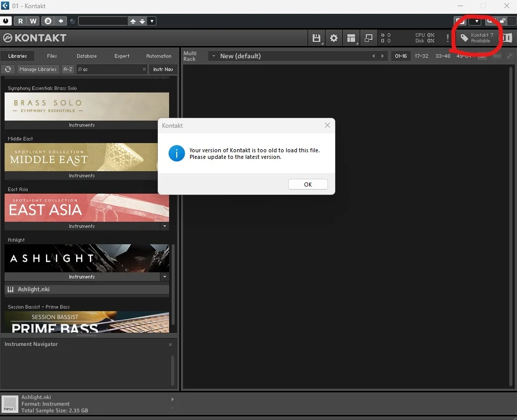Click the Kontakt logo
This screenshot has height=420, width=517.
point(35,38)
